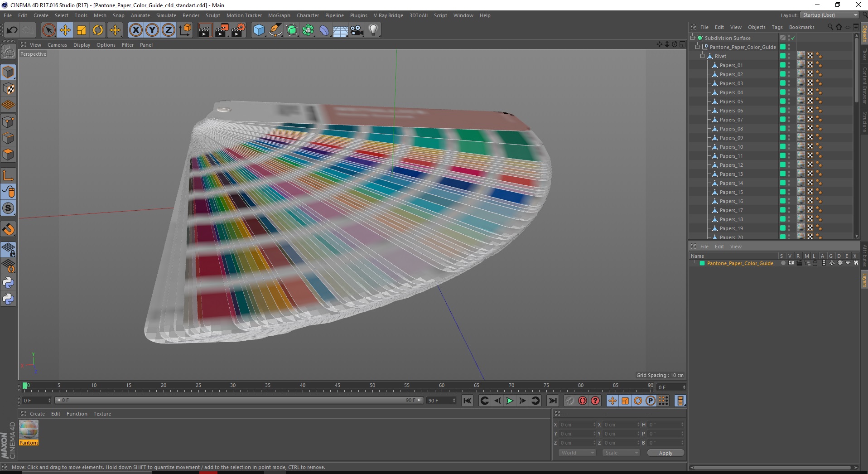This screenshot has height=474, width=868.
Task: Click the Undo arrow icon
Action: click(12, 30)
